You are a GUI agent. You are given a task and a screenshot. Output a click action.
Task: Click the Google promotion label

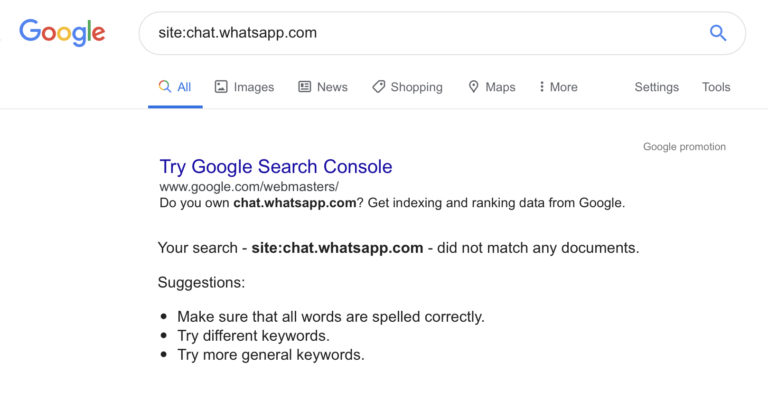pyautogui.click(x=684, y=147)
